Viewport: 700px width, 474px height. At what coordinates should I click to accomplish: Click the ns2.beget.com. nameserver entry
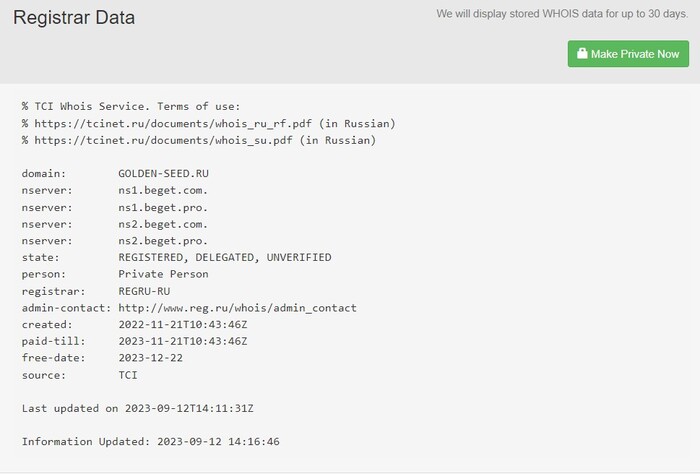[163, 224]
